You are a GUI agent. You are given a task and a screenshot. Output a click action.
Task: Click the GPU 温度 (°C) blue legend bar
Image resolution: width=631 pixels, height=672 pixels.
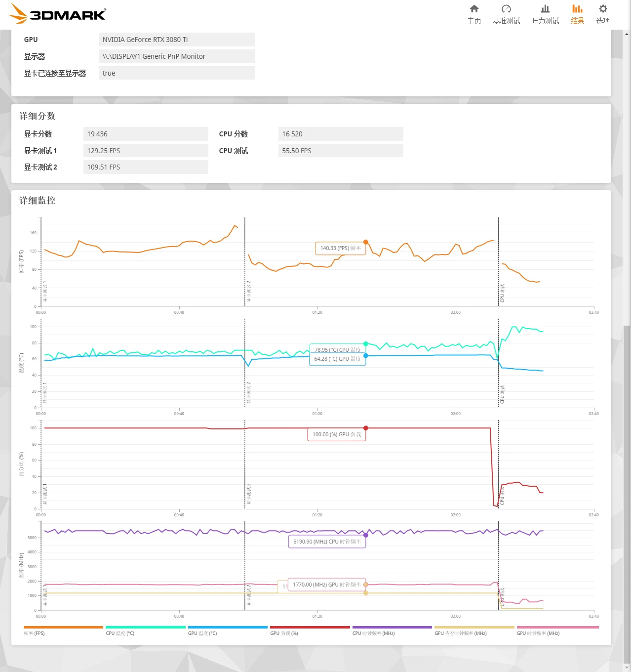228,627
